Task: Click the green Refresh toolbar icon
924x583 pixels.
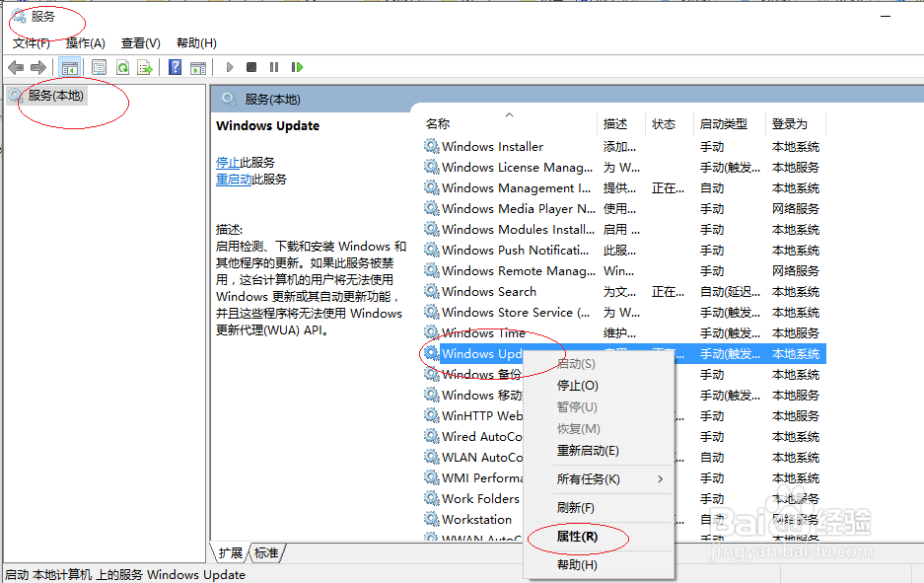Action: (122, 67)
